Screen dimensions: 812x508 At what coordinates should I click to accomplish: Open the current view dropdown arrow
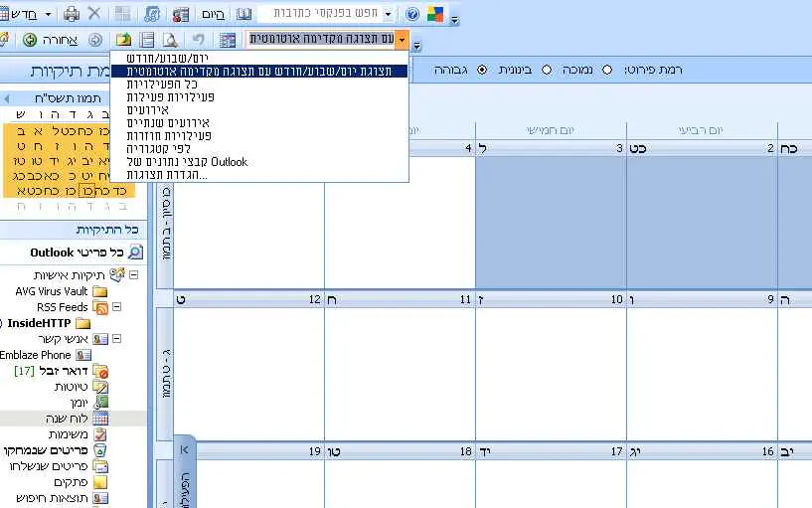[401, 40]
